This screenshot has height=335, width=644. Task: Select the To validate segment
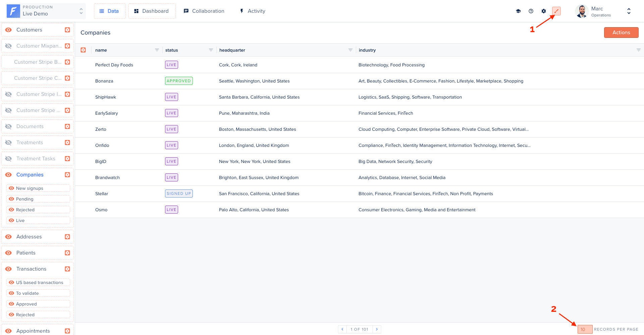(28, 293)
